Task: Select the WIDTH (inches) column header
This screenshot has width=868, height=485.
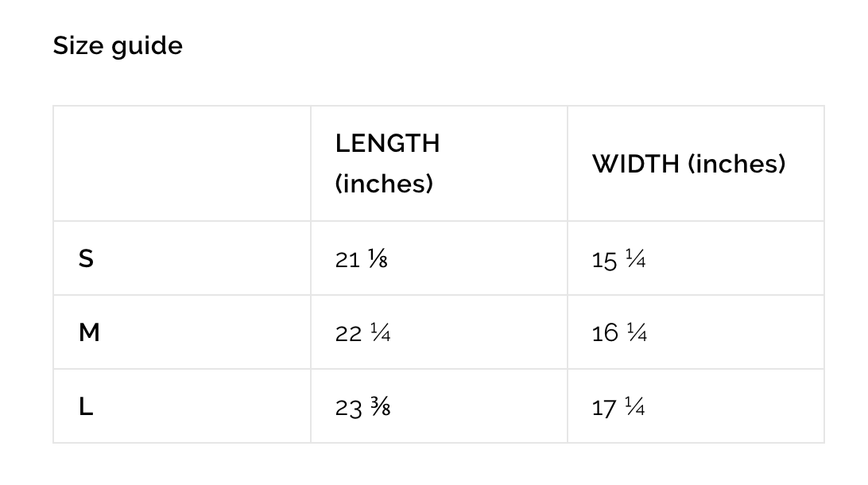Action: (x=688, y=164)
